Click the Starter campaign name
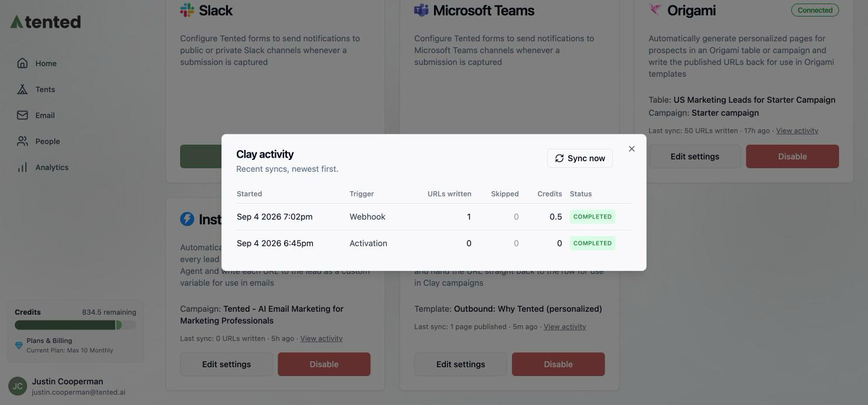The width and height of the screenshot is (868, 405). (x=725, y=113)
